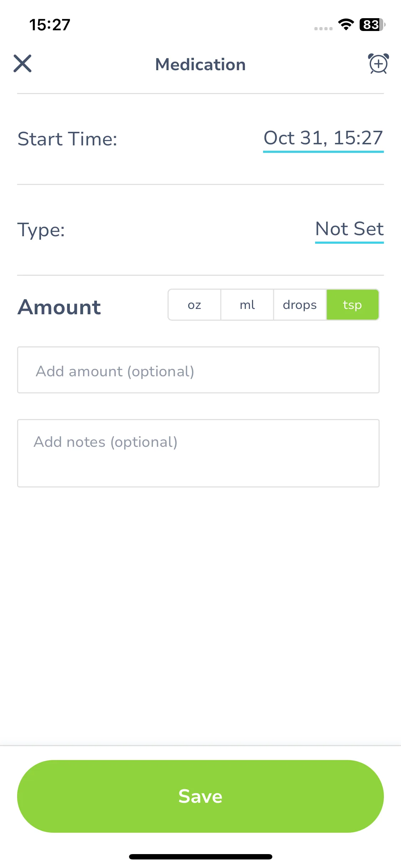Click the Add notes text box
The image size is (401, 868).
[198, 453]
